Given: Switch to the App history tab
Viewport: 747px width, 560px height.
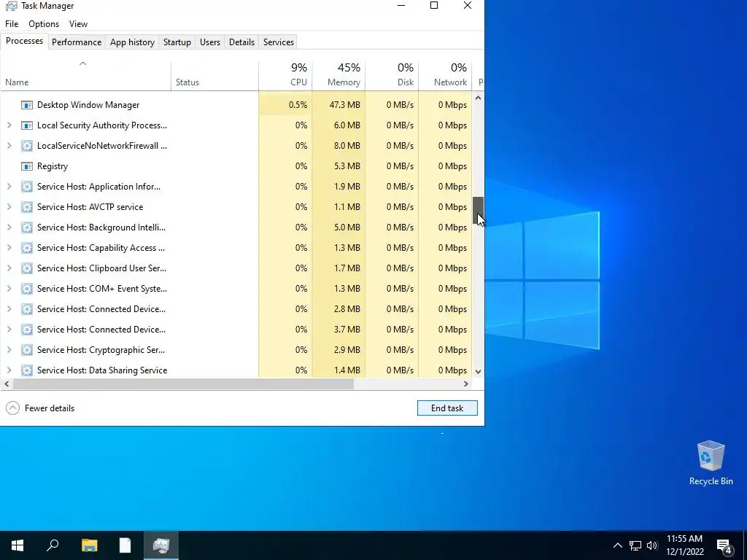Looking at the screenshot, I should pyautogui.click(x=132, y=42).
